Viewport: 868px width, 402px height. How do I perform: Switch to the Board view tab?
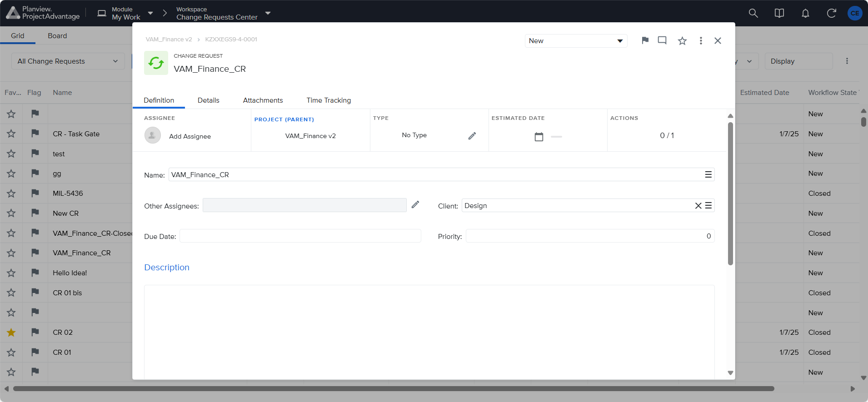pyautogui.click(x=57, y=36)
